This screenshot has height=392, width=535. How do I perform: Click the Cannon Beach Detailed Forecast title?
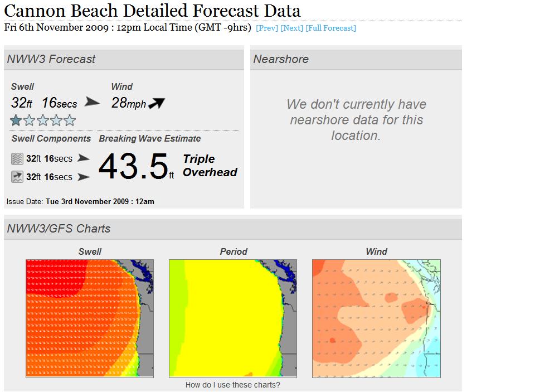click(x=152, y=11)
